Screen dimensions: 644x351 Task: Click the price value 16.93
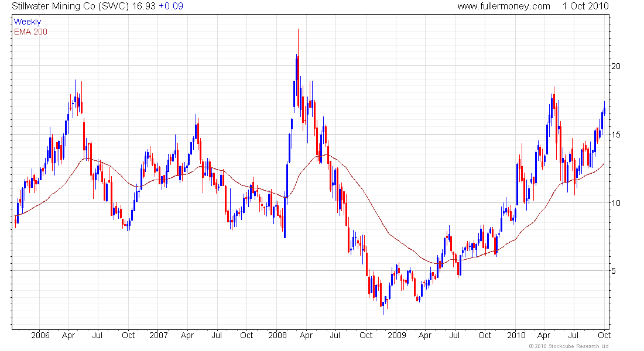[x=143, y=6]
